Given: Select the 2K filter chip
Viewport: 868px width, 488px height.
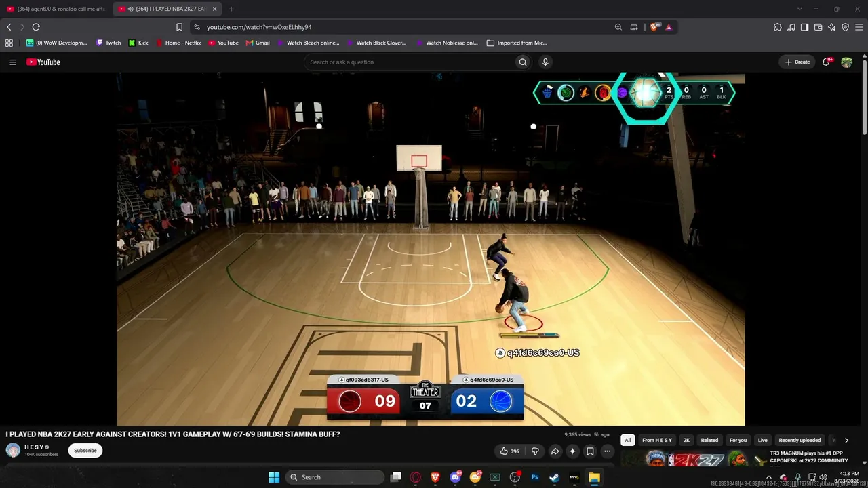Looking at the screenshot, I should pos(686,440).
